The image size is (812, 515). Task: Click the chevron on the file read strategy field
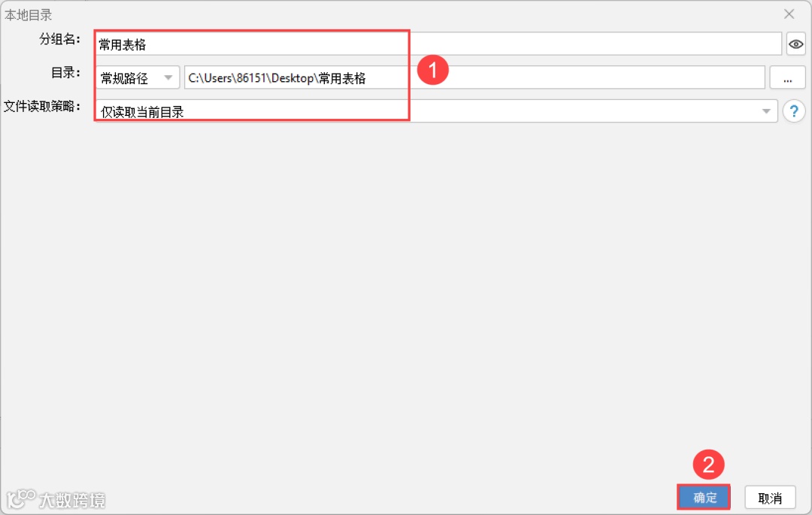coord(767,111)
